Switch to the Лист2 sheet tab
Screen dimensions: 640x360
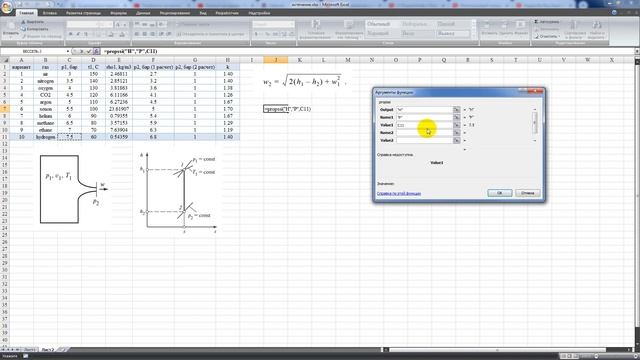click(x=47, y=350)
